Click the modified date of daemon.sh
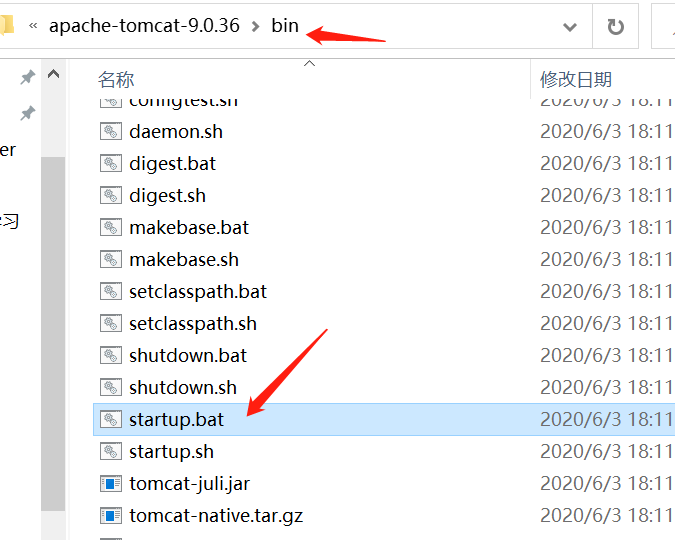Viewport: 675px width, 540px height. click(607, 131)
